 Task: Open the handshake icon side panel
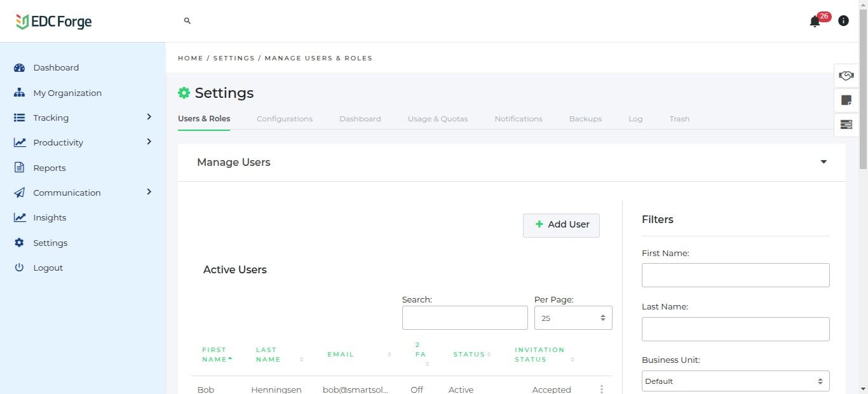point(846,76)
